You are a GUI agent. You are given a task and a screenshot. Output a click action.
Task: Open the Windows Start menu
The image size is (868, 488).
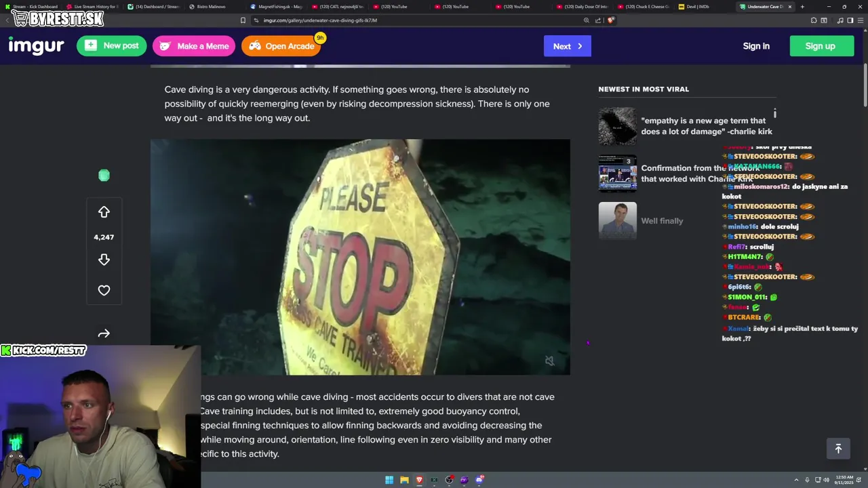point(389,480)
